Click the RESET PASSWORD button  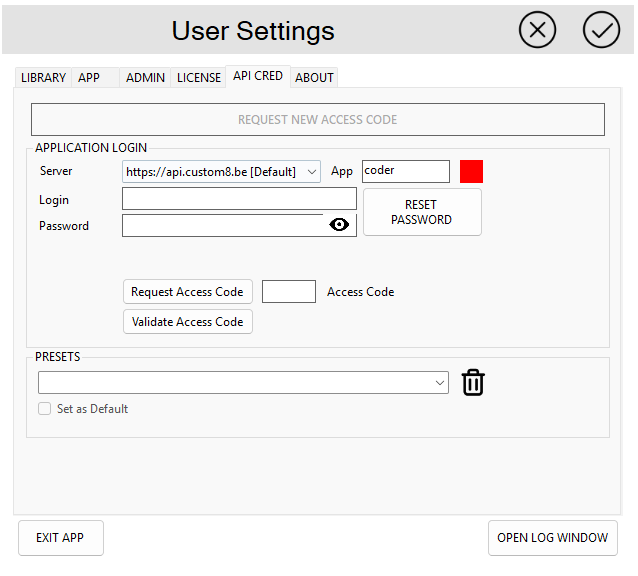point(422,212)
